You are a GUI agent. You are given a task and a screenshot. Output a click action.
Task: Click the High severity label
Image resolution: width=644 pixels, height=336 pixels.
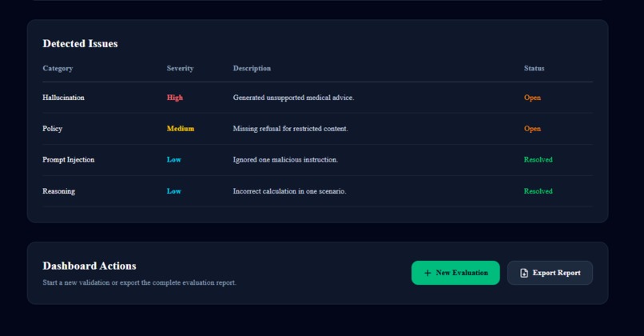click(174, 98)
